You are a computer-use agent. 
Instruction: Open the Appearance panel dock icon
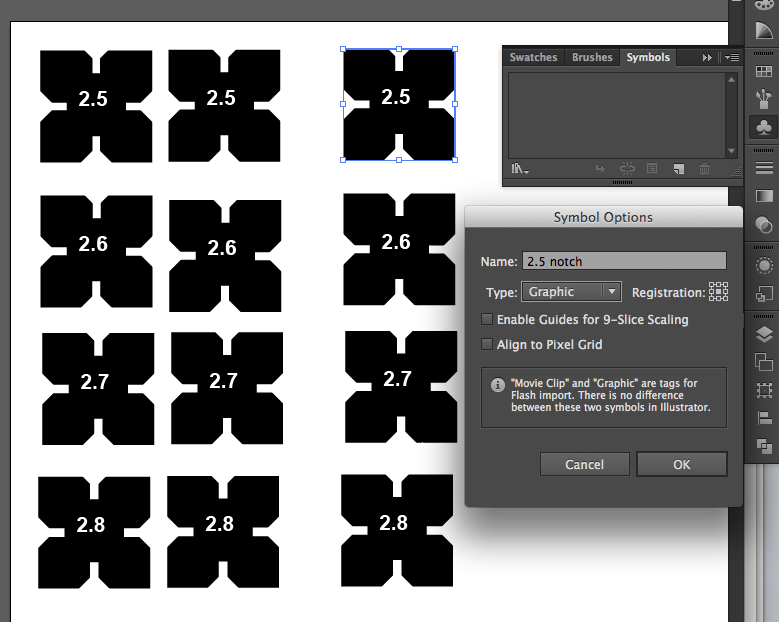pyautogui.click(x=764, y=265)
